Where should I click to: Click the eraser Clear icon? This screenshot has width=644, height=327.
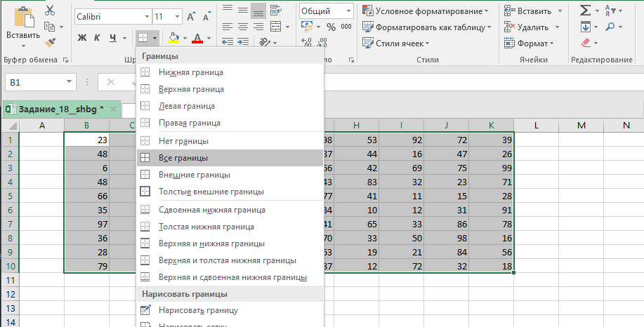click(x=586, y=43)
